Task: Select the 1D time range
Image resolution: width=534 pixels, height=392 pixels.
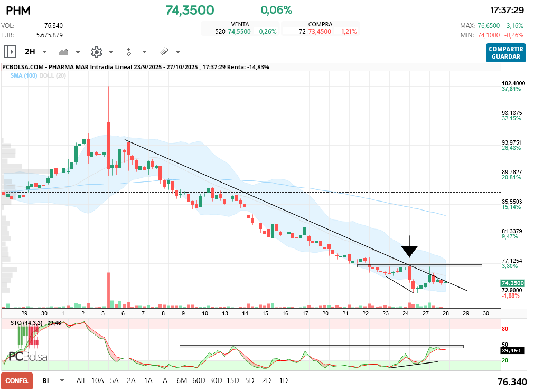Action: tap(283, 380)
